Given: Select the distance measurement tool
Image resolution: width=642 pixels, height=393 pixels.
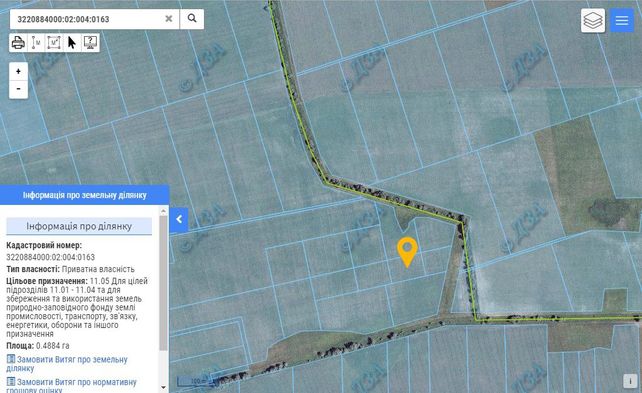Looking at the screenshot, I should point(36,43).
